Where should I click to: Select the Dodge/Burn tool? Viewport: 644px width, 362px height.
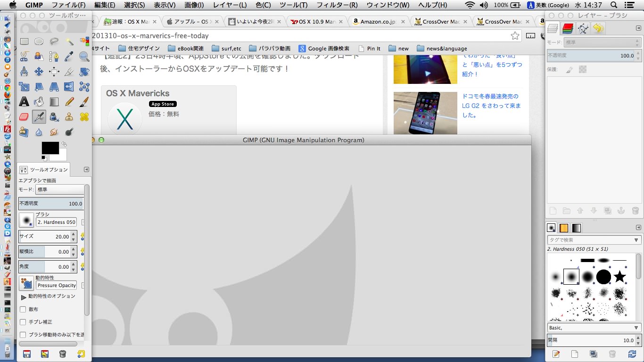click(69, 132)
